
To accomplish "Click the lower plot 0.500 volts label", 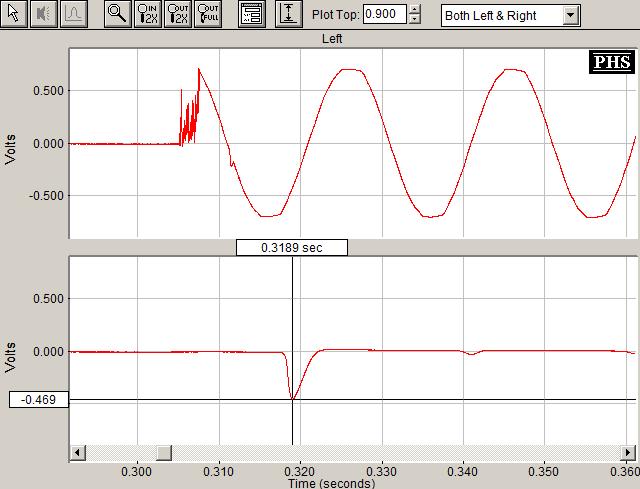I will (x=49, y=299).
